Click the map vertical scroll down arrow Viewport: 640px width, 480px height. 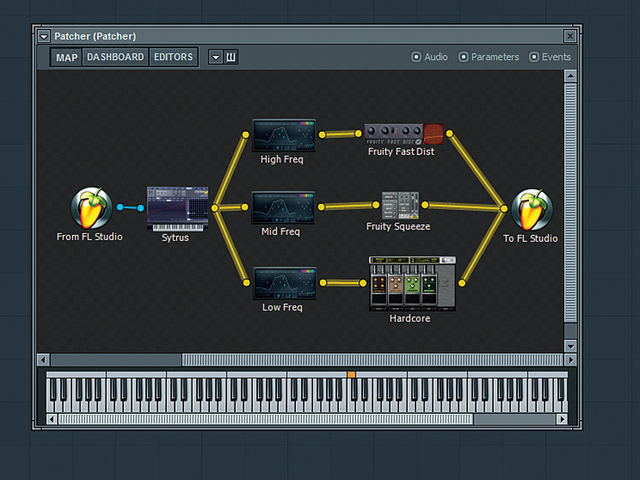point(570,347)
